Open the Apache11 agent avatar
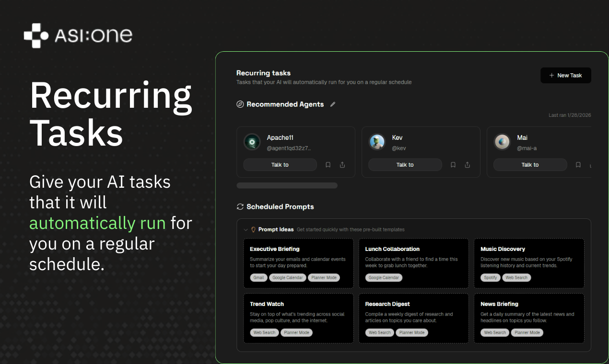This screenshot has width=609, height=364. (x=252, y=142)
